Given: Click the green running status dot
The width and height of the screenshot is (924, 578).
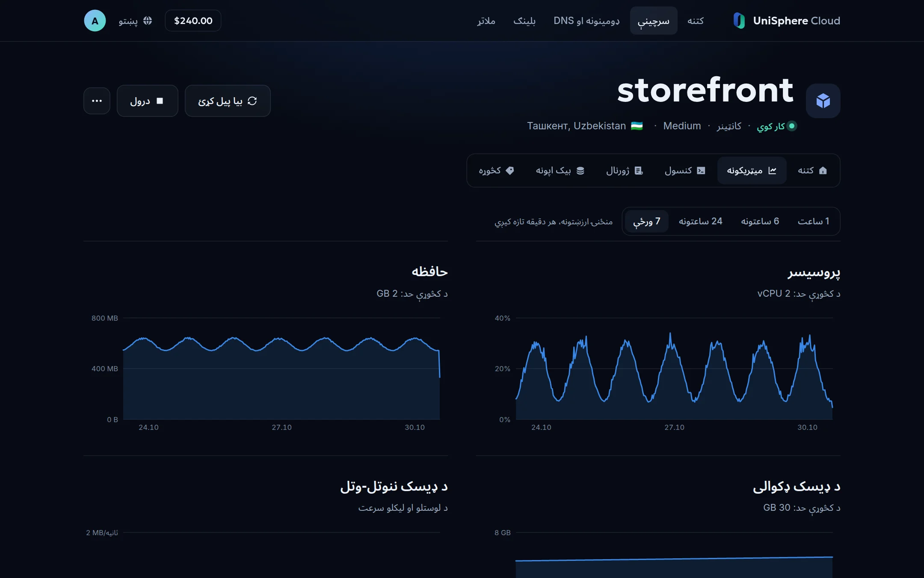Looking at the screenshot, I should (792, 126).
